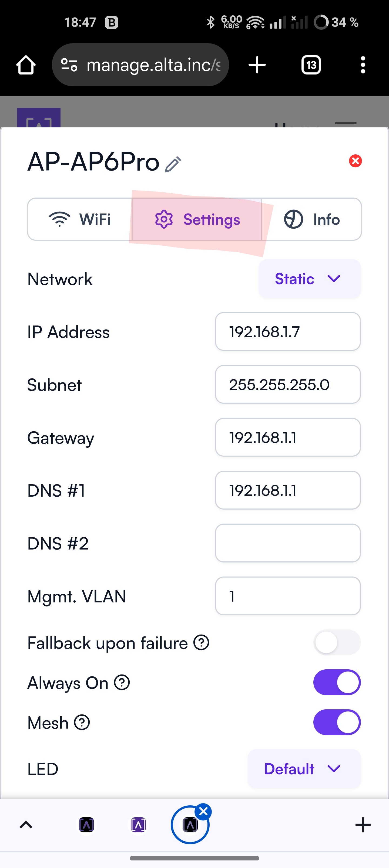Turn off the Always On toggle
This screenshot has height=868, width=389.
[x=337, y=682]
